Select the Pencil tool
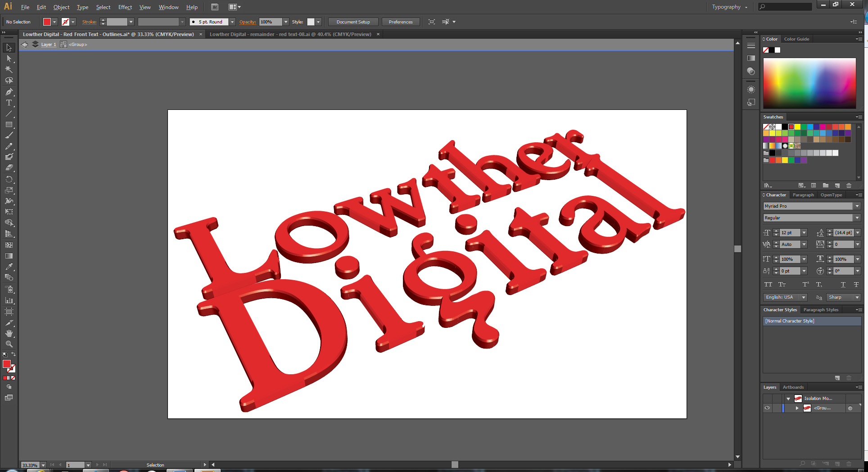The height and width of the screenshot is (472, 868). (9, 146)
